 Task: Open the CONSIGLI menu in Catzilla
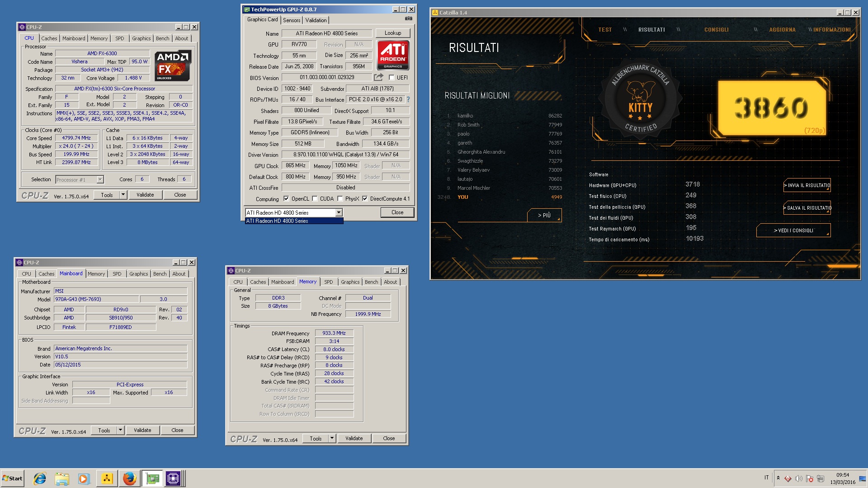point(716,30)
